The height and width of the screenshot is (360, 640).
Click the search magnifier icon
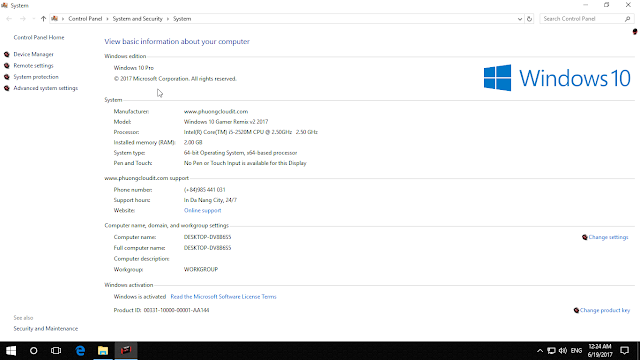[628, 19]
